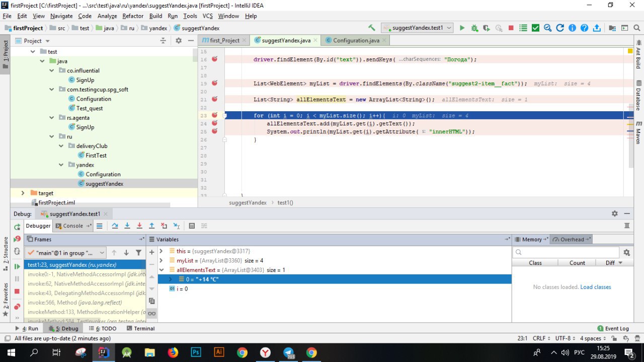Click glasses Show Watches icon in Variables

click(x=151, y=313)
